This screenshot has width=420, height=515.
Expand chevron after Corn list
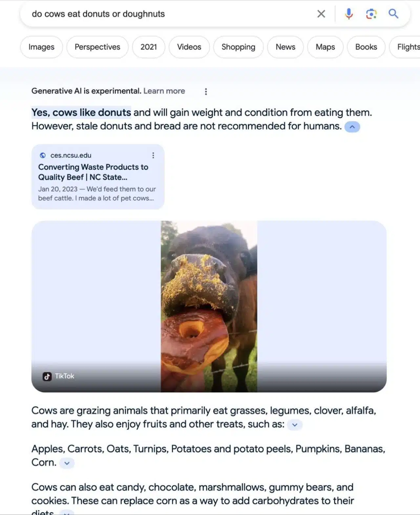tap(67, 463)
